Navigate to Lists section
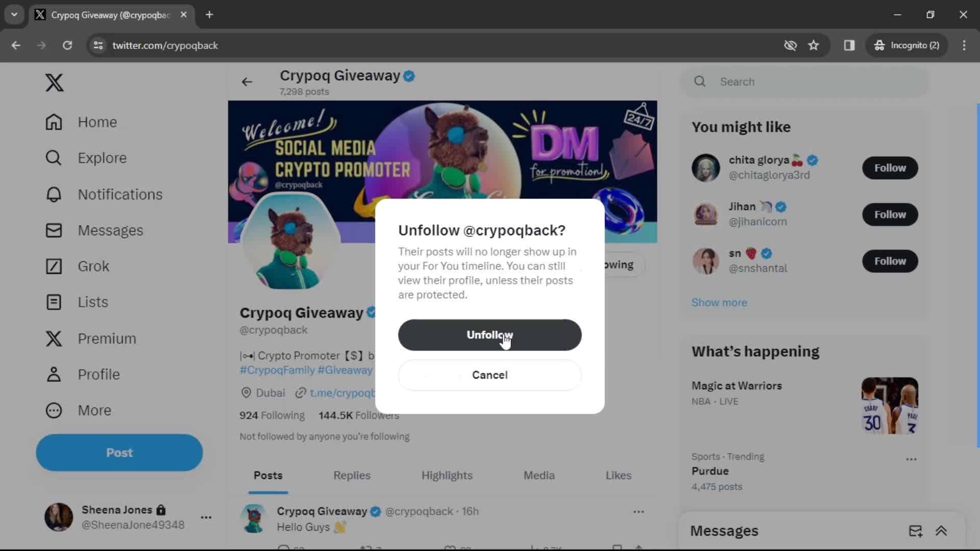The width and height of the screenshot is (980, 551). pyautogui.click(x=93, y=302)
